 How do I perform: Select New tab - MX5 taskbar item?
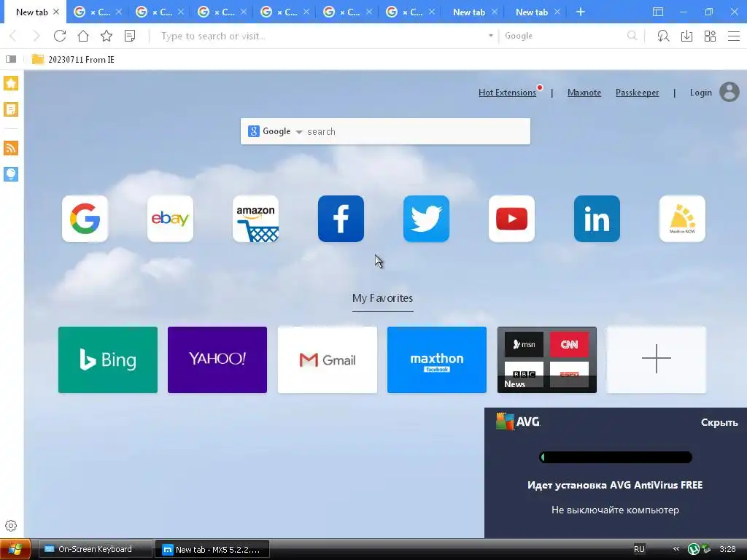[x=212, y=550]
